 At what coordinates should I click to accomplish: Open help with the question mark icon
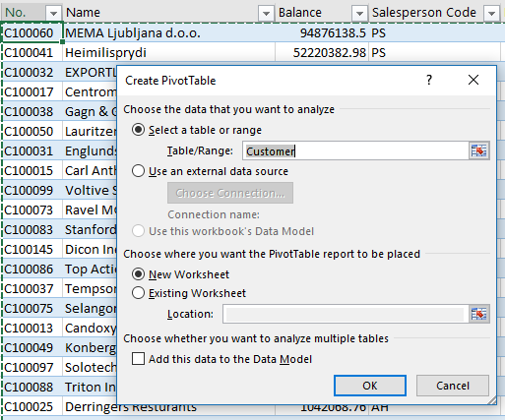[x=429, y=80]
